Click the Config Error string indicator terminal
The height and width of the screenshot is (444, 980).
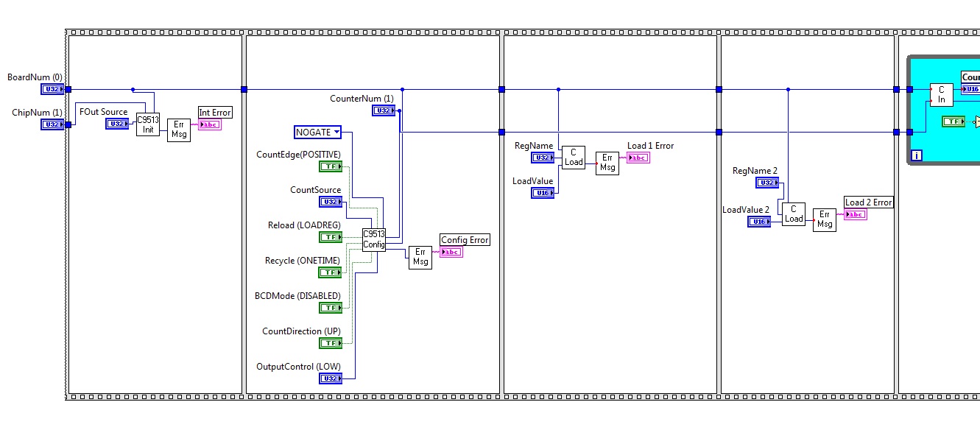451,252
